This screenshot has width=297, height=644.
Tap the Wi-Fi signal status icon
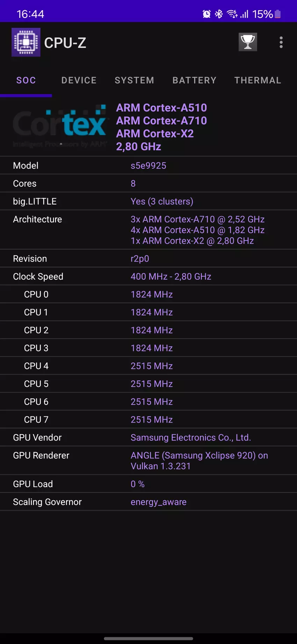pyautogui.click(x=232, y=14)
